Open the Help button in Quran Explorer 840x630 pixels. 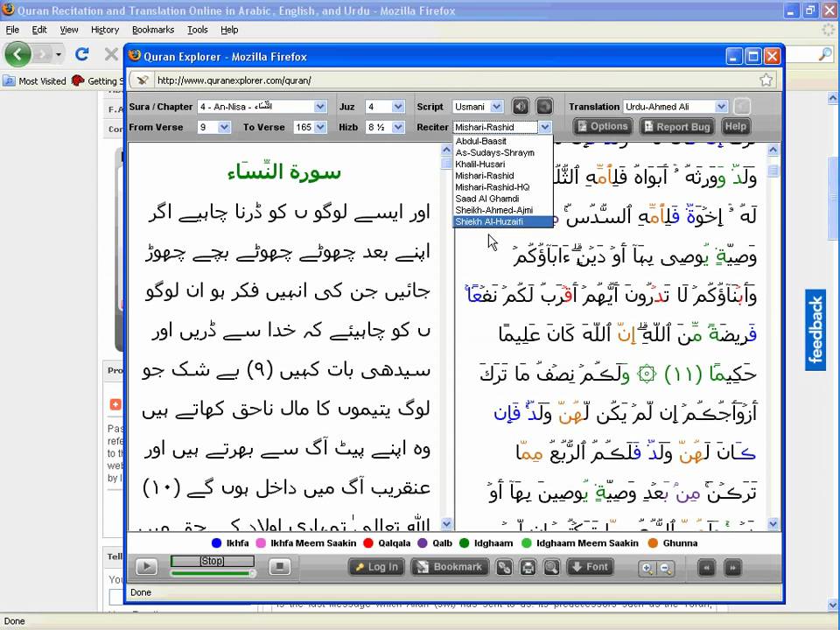735,127
